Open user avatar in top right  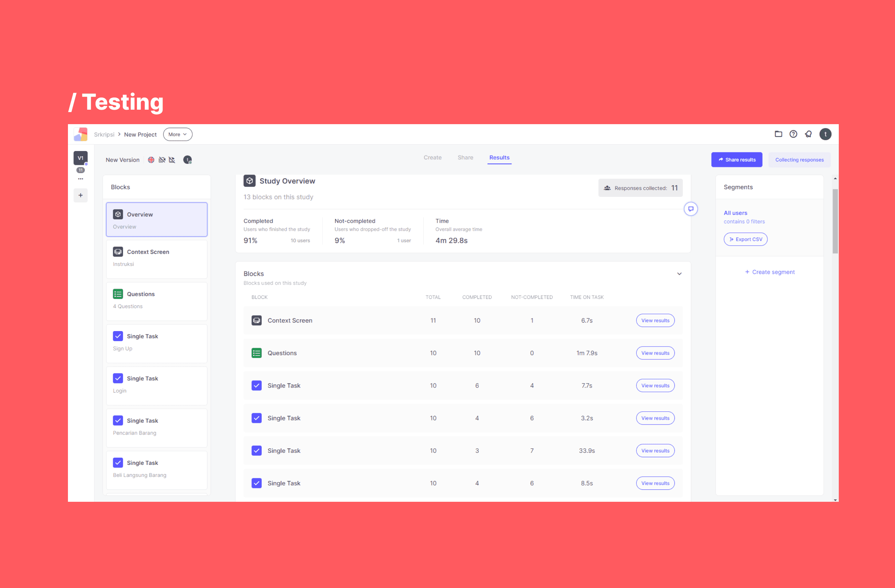825,134
